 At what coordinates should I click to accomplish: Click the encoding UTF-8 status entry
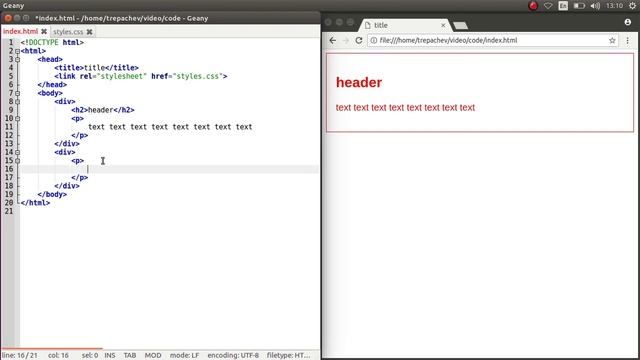(x=233, y=356)
